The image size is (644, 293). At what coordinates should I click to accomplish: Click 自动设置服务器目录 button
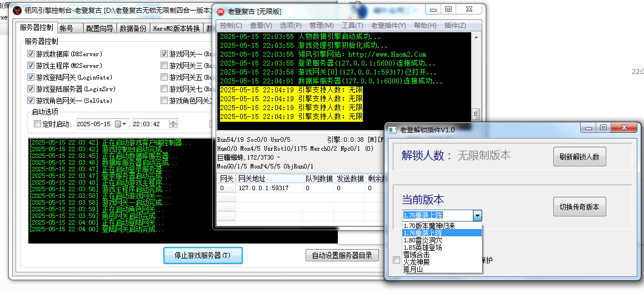pos(342,255)
